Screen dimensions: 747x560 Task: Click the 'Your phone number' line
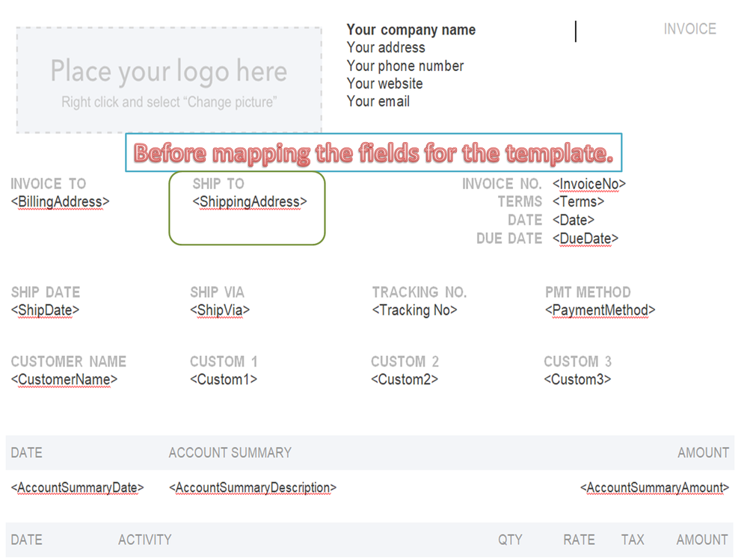405,66
